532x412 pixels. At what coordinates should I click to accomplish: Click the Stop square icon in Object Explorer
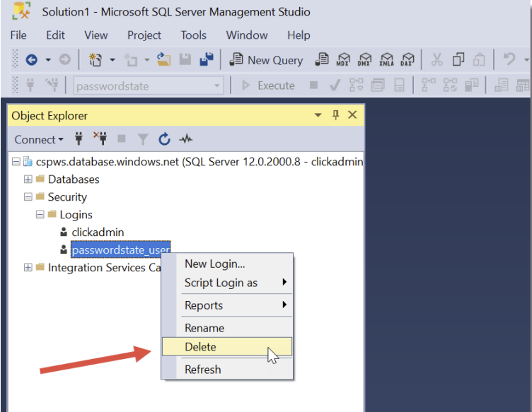122,139
